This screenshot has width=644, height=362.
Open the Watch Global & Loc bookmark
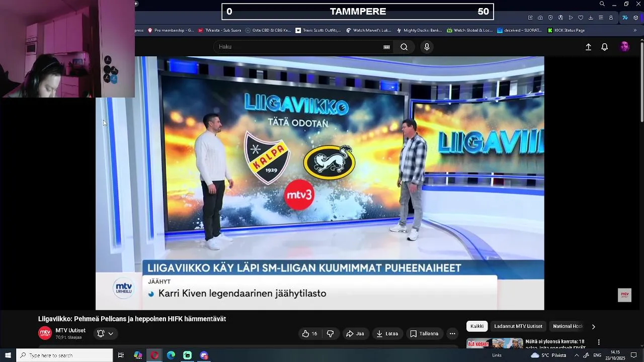click(x=469, y=30)
